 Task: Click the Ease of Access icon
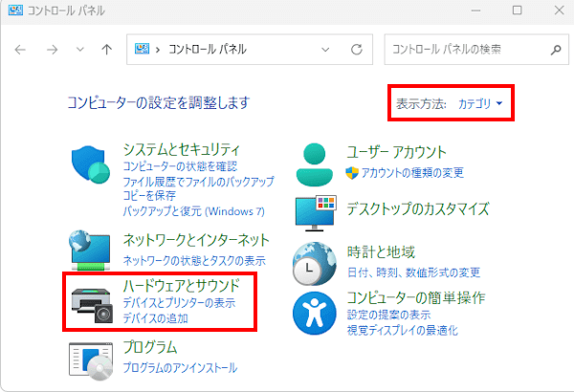click(315, 310)
